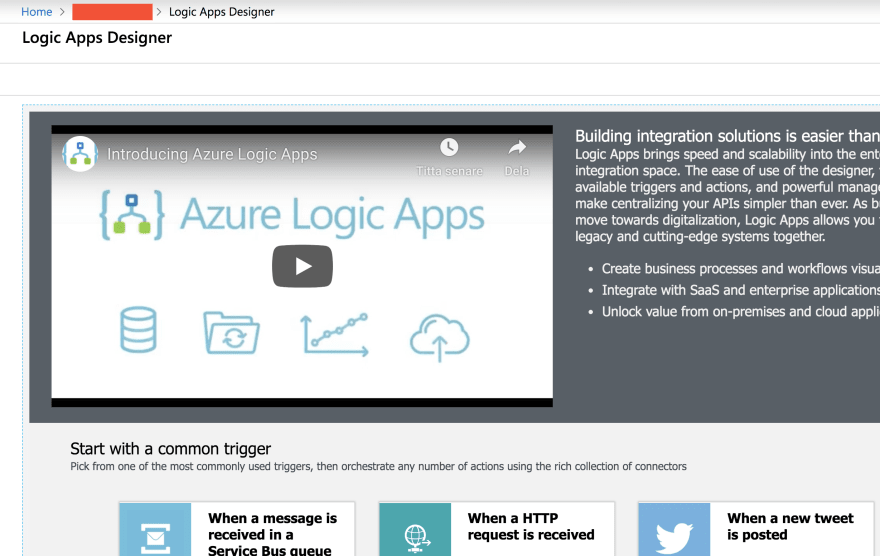This screenshot has height=556, width=880.
Task: Open the Logic Apps channel avatar in video
Action: [80, 153]
